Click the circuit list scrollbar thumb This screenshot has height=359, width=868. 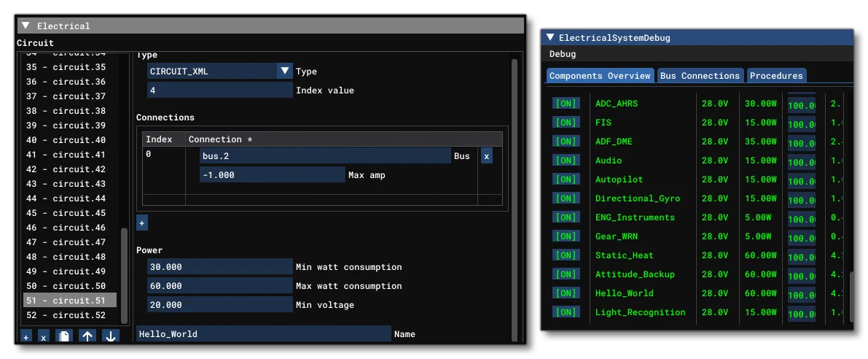[124, 275]
